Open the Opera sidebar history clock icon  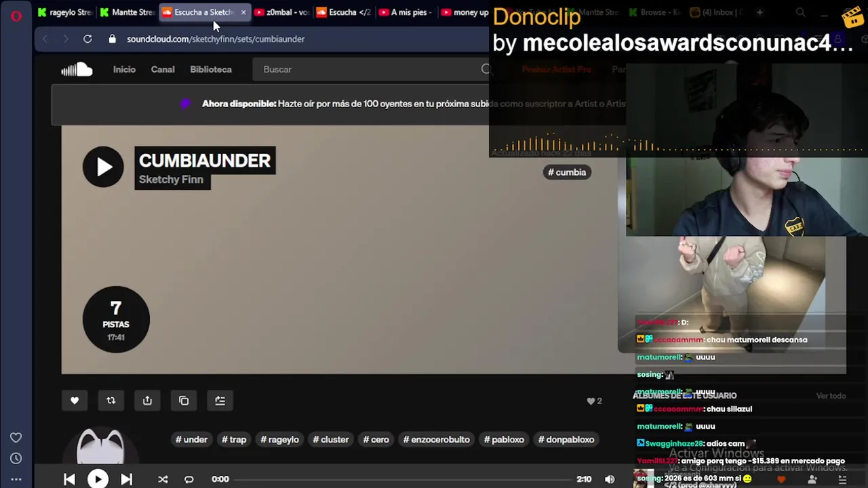(16, 458)
